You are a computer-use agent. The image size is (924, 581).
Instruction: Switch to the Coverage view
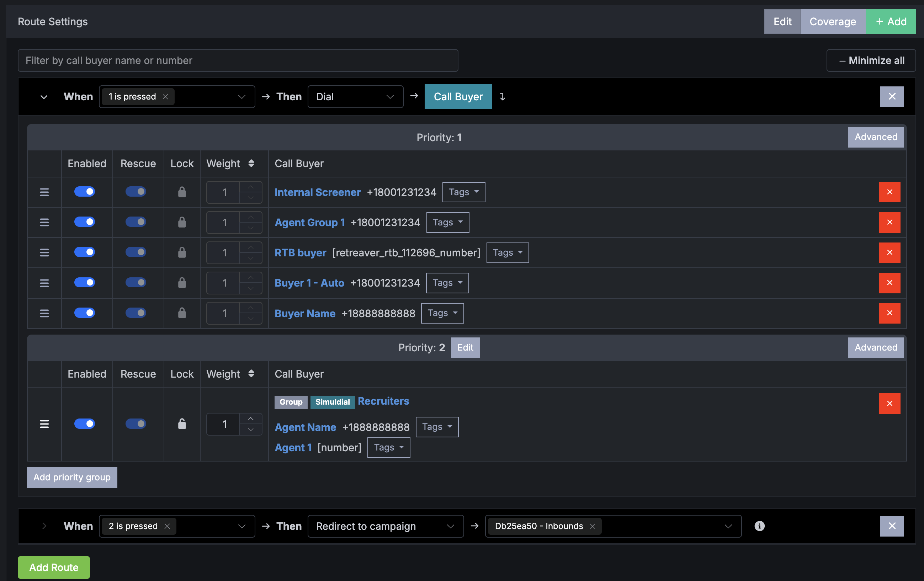tap(833, 21)
